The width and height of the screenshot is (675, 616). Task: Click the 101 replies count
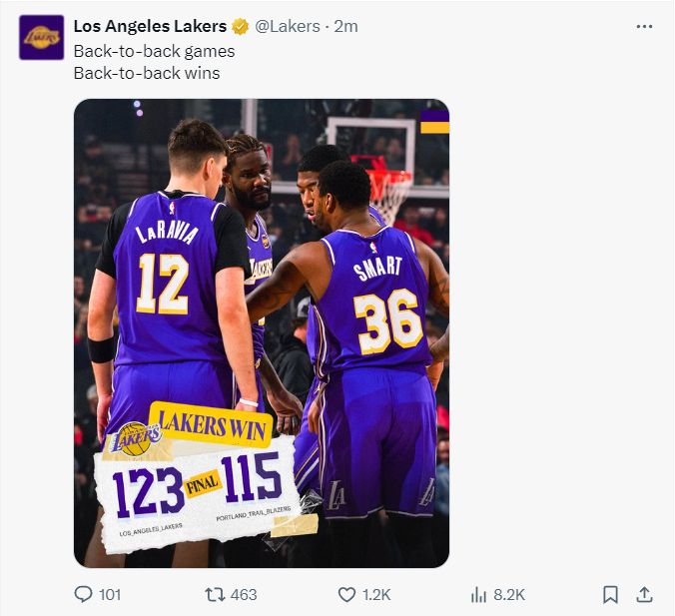(x=110, y=594)
